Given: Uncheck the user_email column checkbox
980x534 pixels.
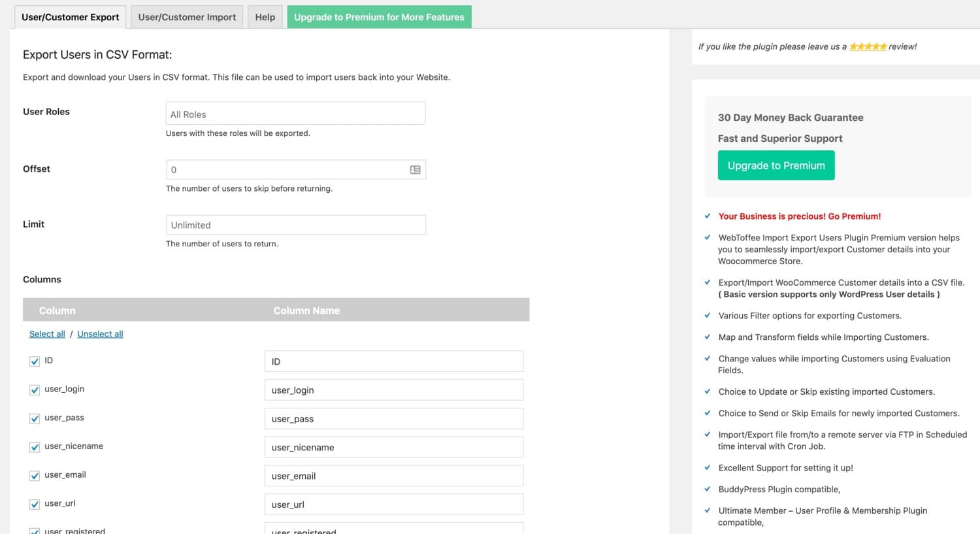Looking at the screenshot, I should coord(34,476).
